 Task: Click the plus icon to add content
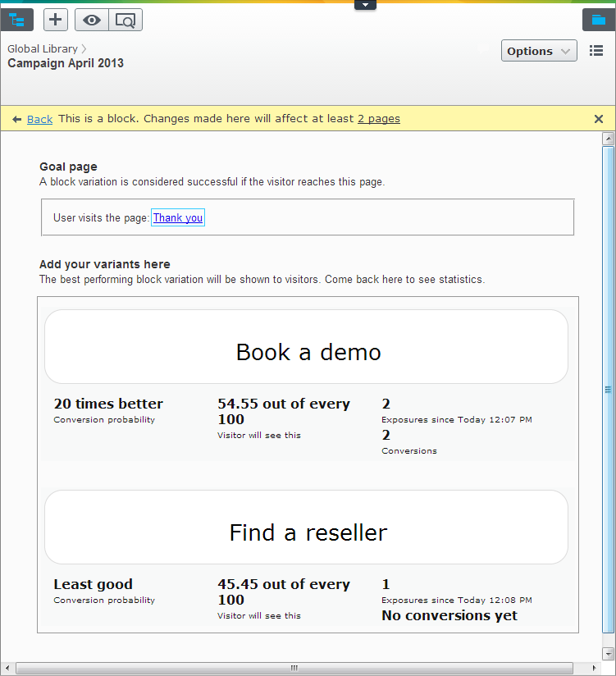tap(56, 20)
